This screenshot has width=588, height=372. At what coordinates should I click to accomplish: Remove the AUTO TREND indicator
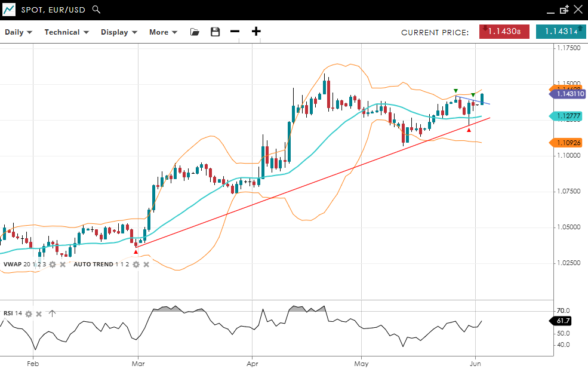tap(146, 265)
